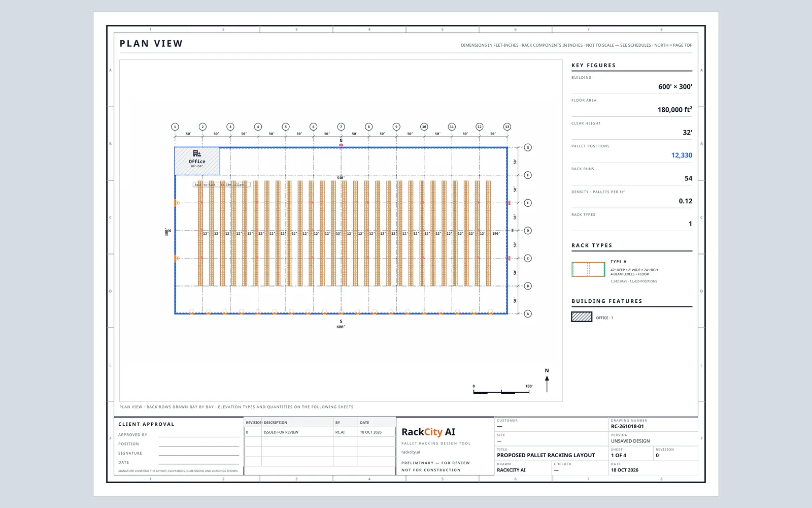Select grid bubble 13 at the top right
Viewport: 812px width, 508px height.
pyautogui.click(x=507, y=126)
